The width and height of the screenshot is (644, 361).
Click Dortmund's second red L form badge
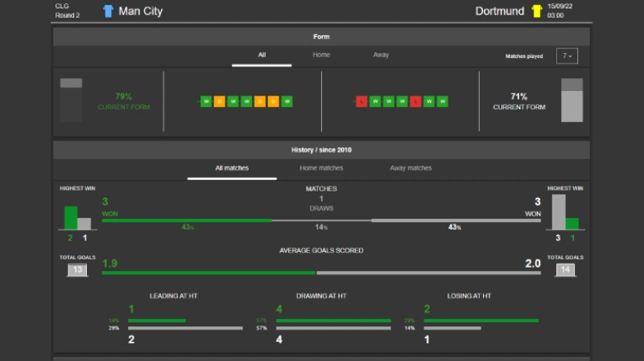pos(415,101)
